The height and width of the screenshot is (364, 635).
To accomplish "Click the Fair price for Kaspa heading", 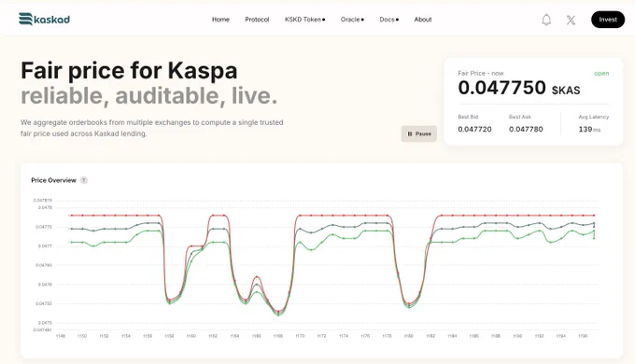I will [x=129, y=70].
